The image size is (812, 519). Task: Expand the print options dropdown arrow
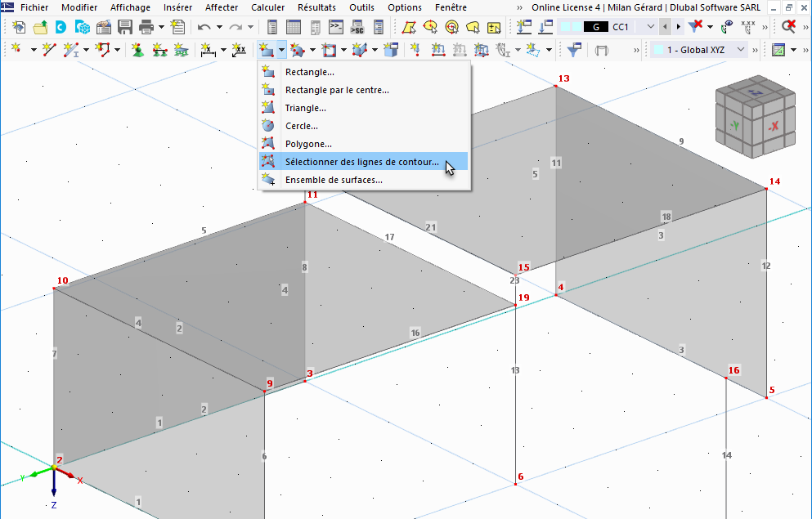[162, 27]
